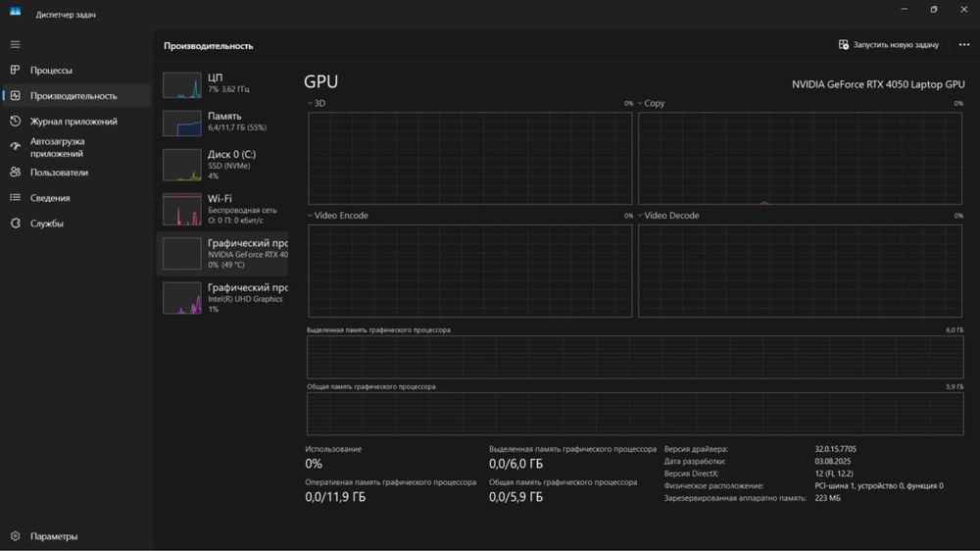The width and height of the screenshot is (980, 551).
Task: Click the 6,0 ГБ dedicated graph maximum label
Action: tap(955, 330)
